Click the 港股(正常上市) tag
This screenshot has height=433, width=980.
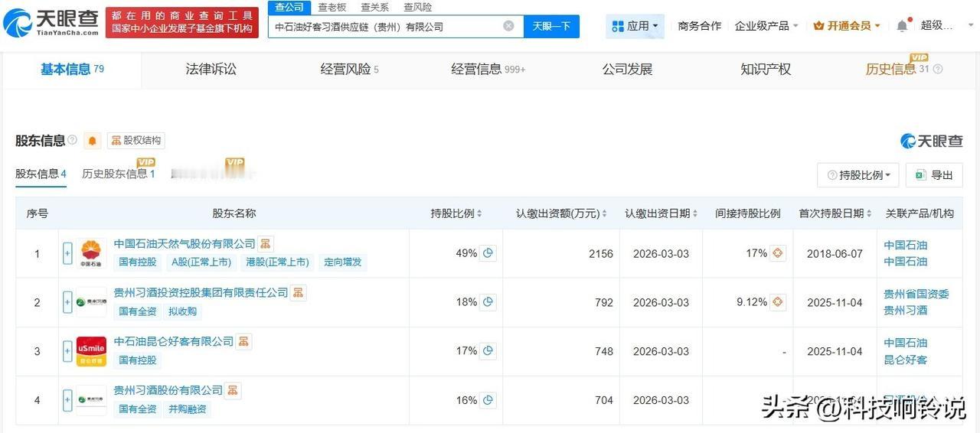(277, 262)
